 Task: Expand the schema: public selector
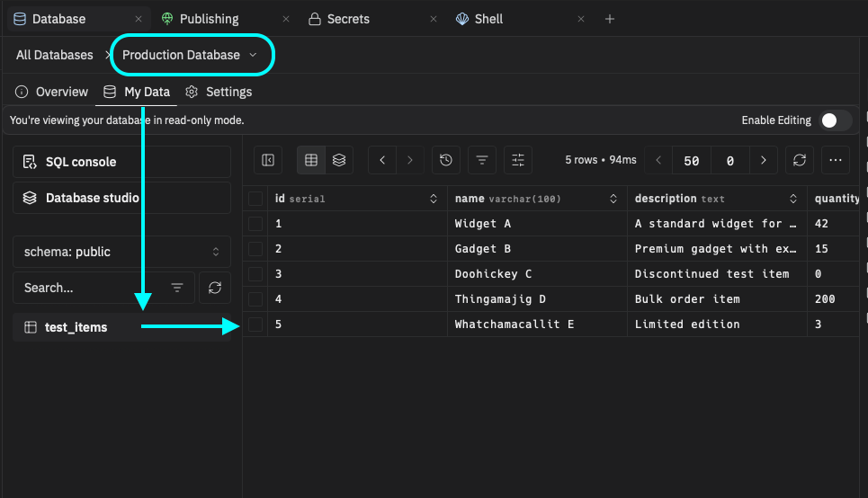(x=121, y=252)
